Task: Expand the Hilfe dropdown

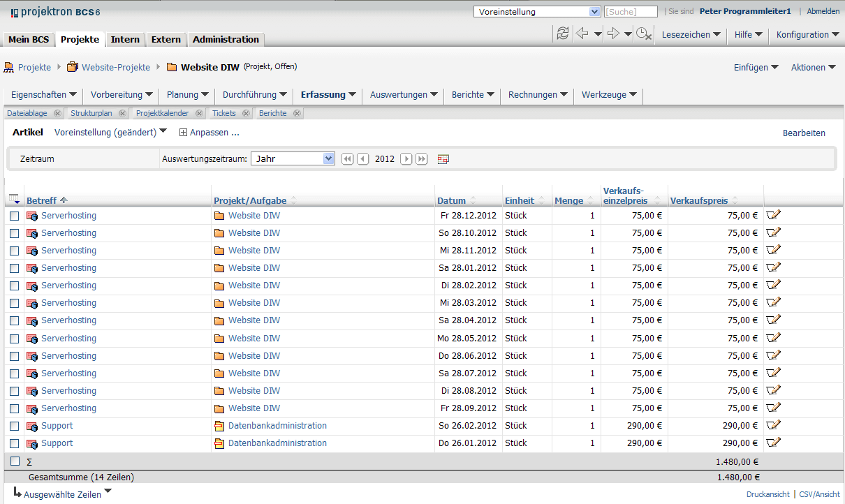Action: point(749,34)
